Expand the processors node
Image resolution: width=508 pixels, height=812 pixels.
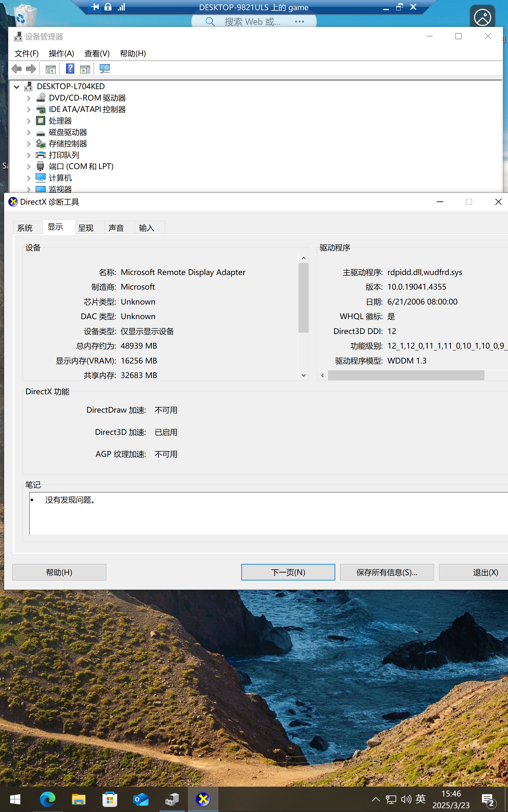[29, 121]
